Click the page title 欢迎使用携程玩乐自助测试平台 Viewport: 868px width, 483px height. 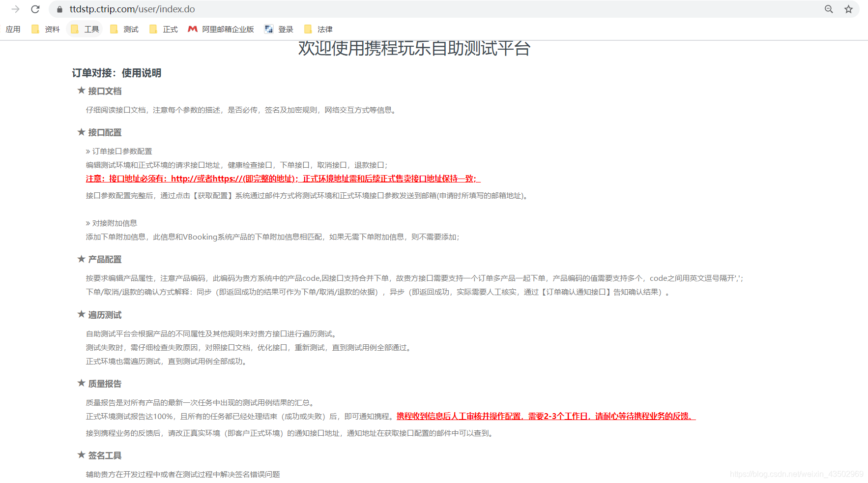pyautogui.click(x=414, y=48)
